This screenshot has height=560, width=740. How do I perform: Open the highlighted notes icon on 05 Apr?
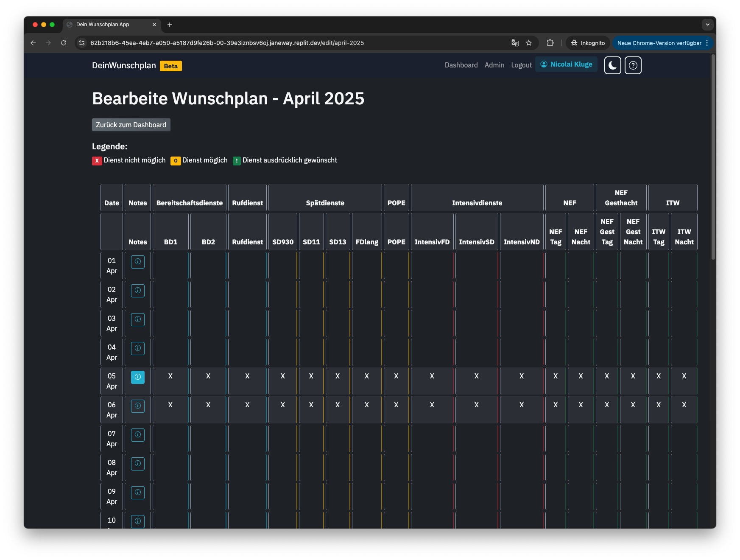pos(137,377)
